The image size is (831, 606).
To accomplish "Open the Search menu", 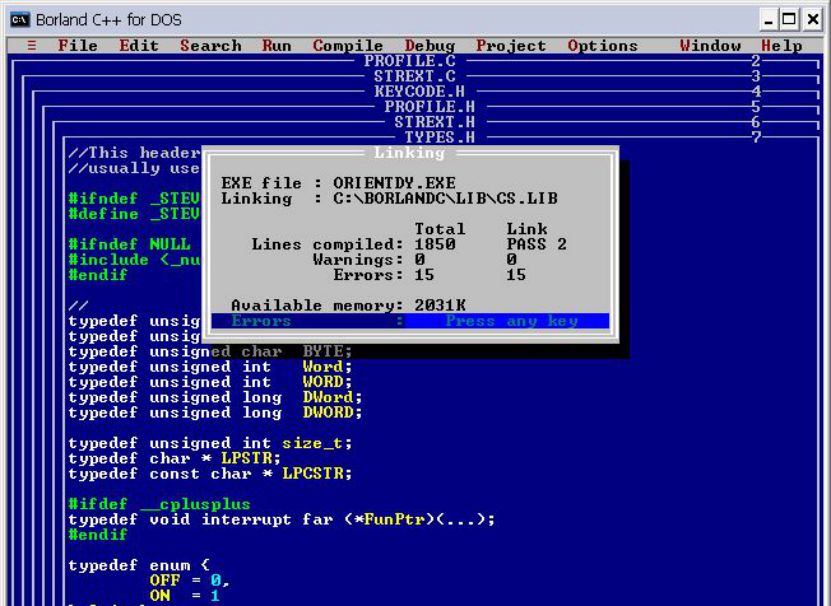I will [x=210, y=46].
